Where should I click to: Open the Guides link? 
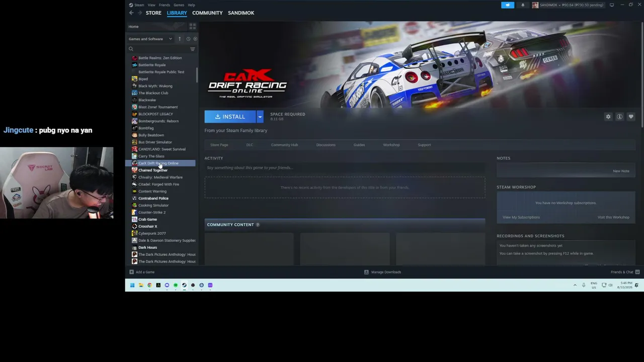[359, 145]
